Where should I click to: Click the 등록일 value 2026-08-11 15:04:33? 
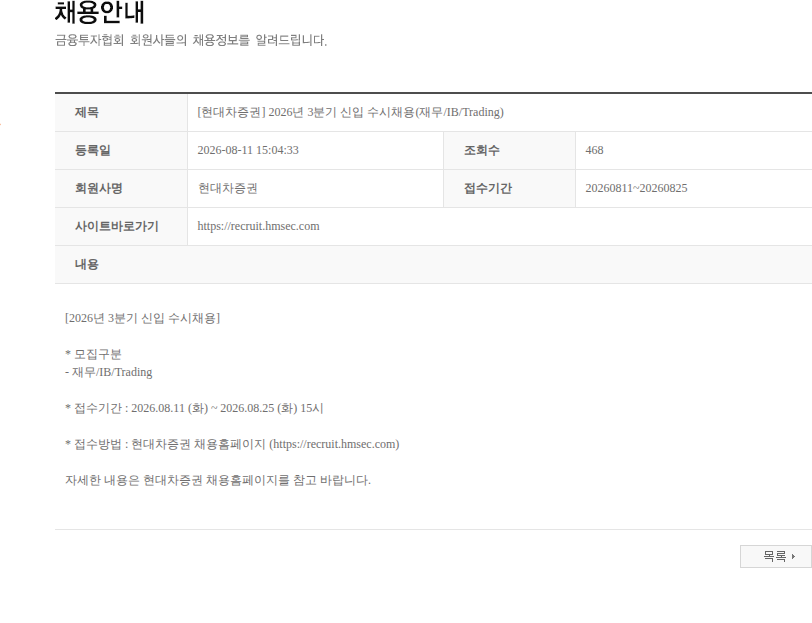click(248, 150)
